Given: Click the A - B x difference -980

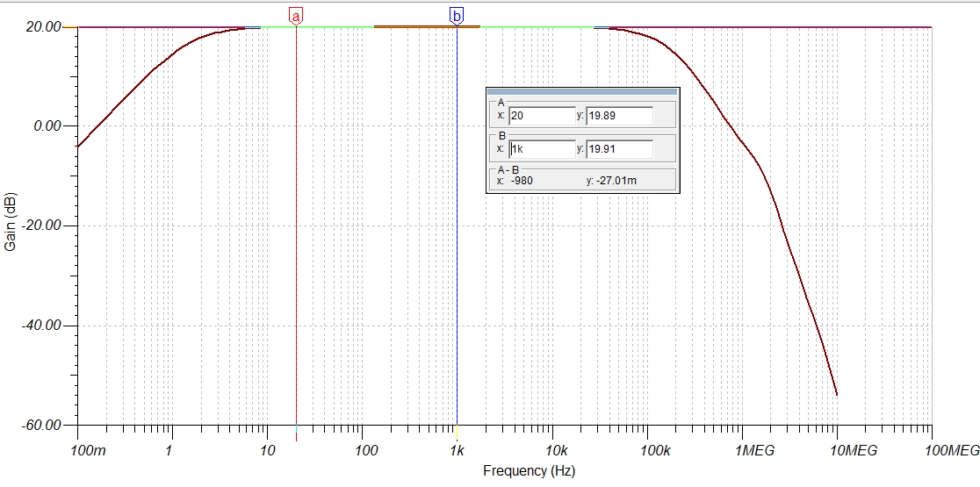Looking at the screenshot, I should coord(522,181).
